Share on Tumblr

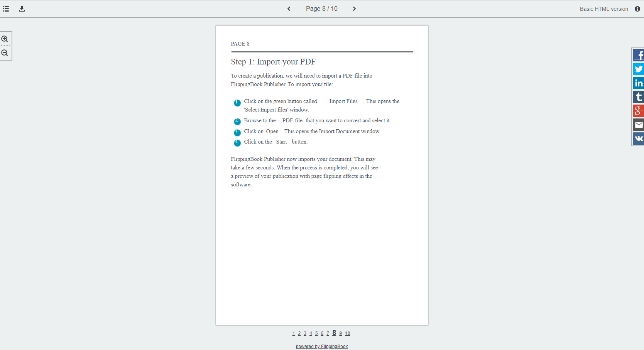click(x=639, y=97)
